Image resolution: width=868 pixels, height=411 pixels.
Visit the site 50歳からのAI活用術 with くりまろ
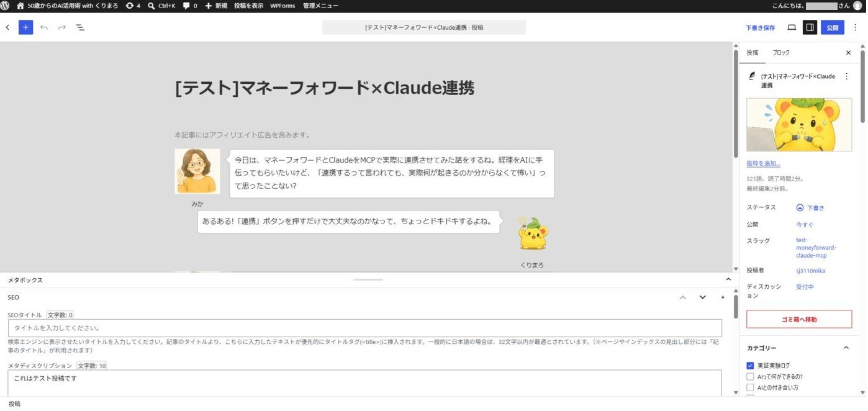67,6
